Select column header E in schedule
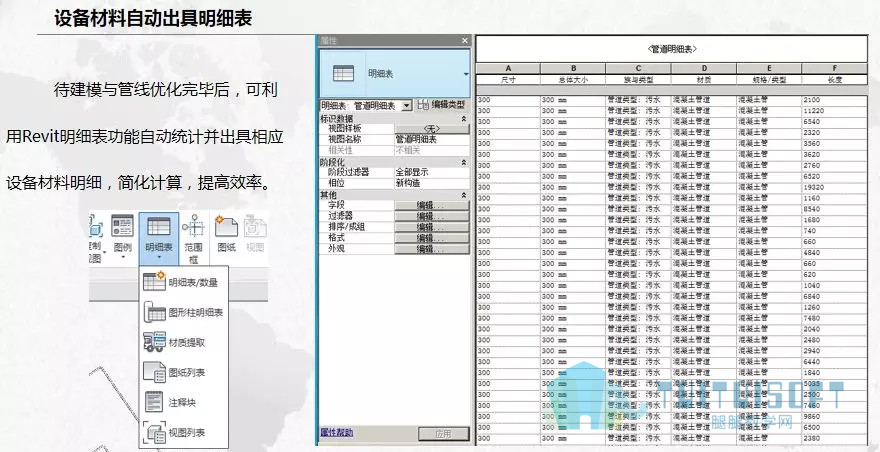880x452 pixels. (x=769, y=69)
